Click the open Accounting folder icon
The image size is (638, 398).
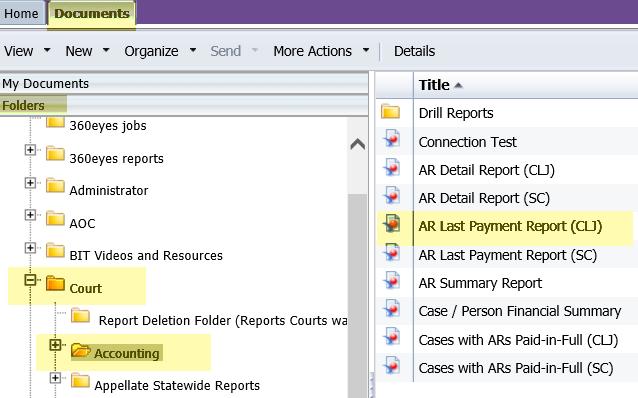(81, 350)
